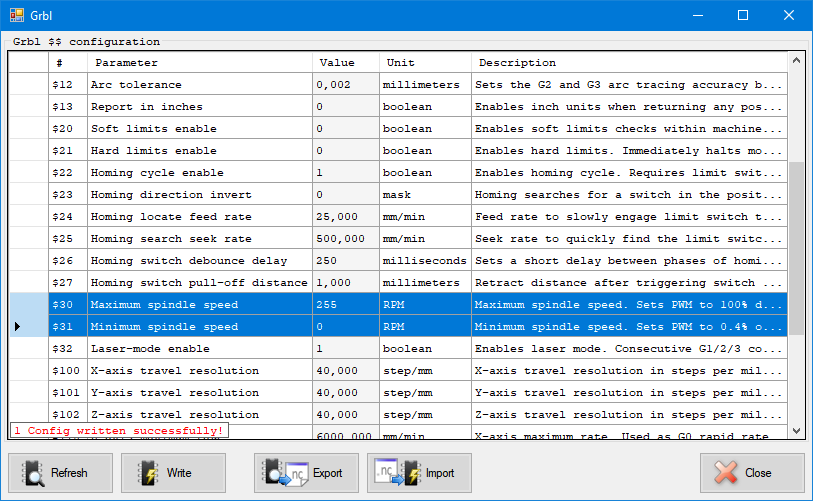
Task: Select the $12 cell
Action: [x=68, y=85]
